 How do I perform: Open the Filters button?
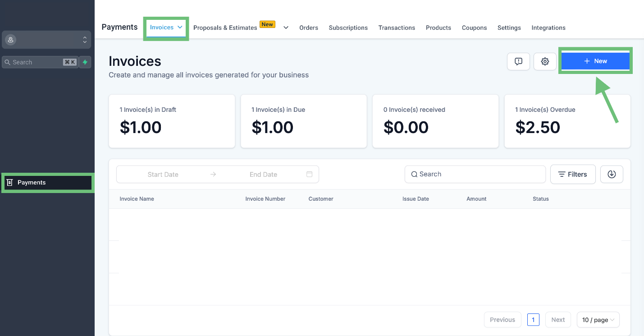pyautogui.click(x=573, y=174)
